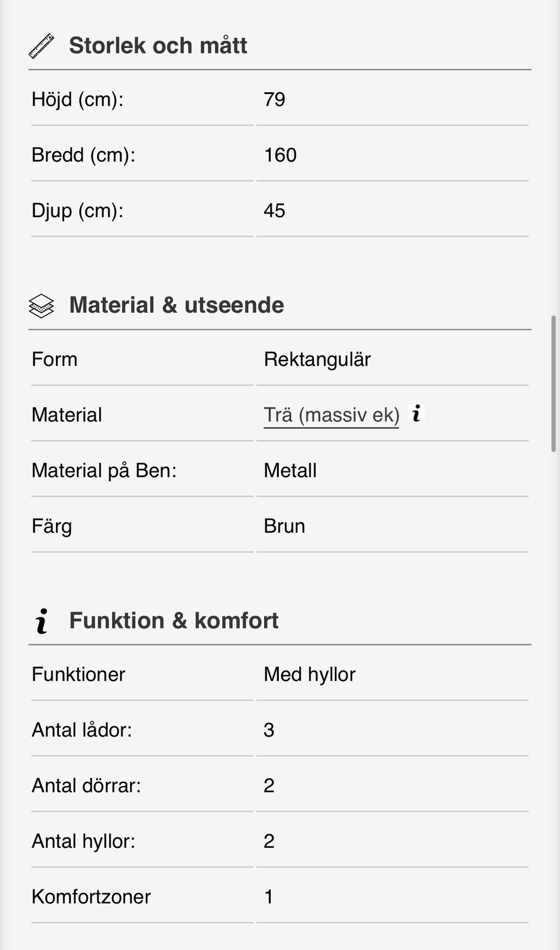Open the Trä (massiv ek) link

[331, 415]
